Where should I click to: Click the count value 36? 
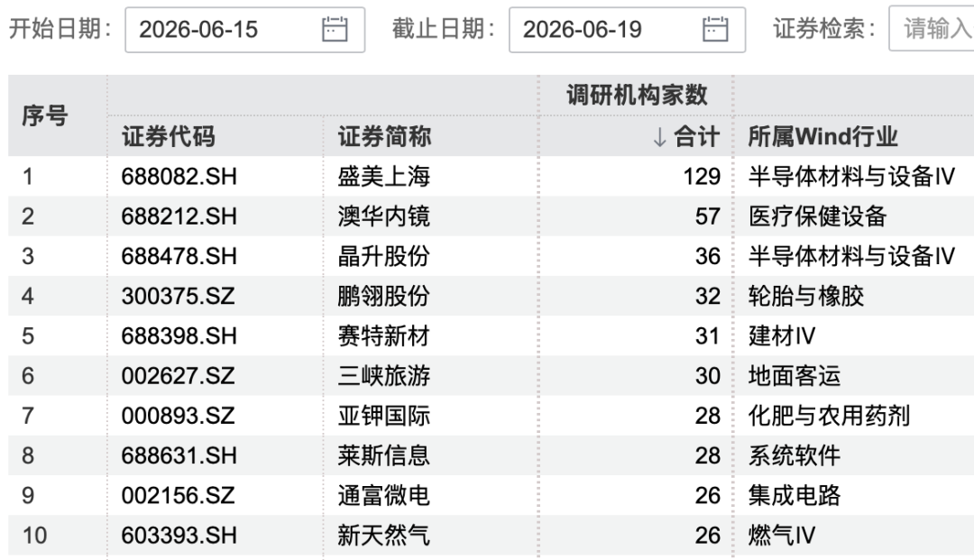[708, 256]
